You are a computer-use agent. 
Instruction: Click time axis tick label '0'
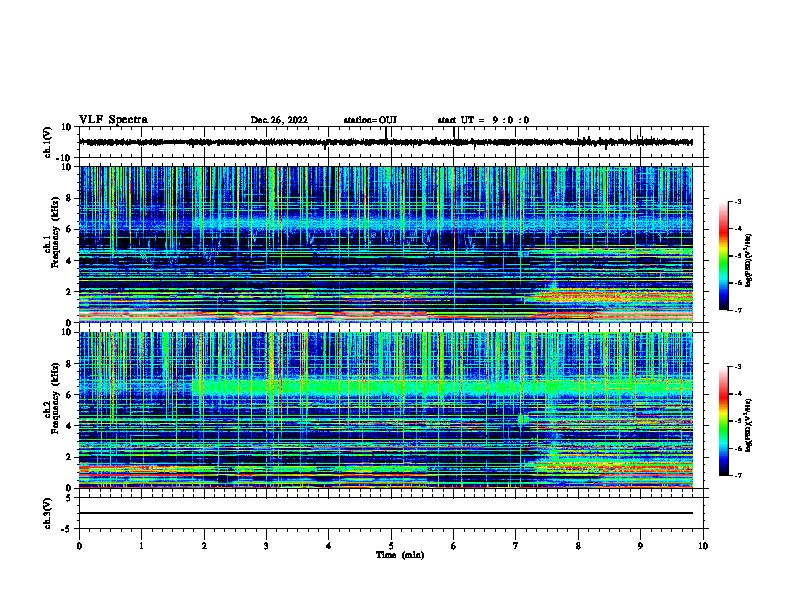79,546
